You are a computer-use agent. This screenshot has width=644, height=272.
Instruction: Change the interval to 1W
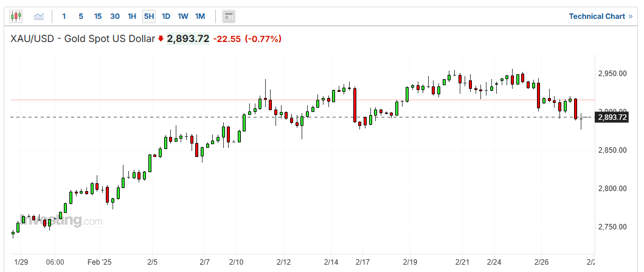182,16
